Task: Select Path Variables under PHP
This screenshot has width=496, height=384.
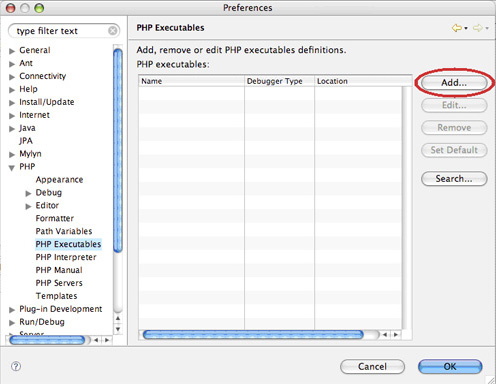Action: tap(64, 231)
